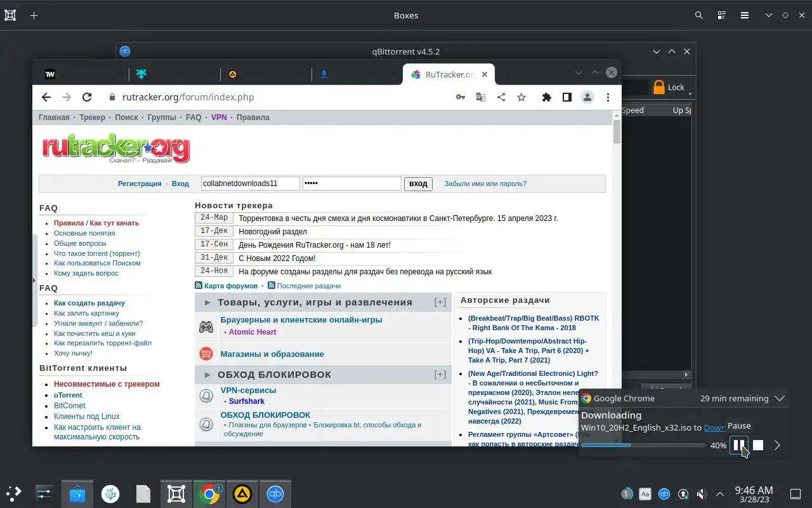Open Chrome profile avatar

point(587,97)
